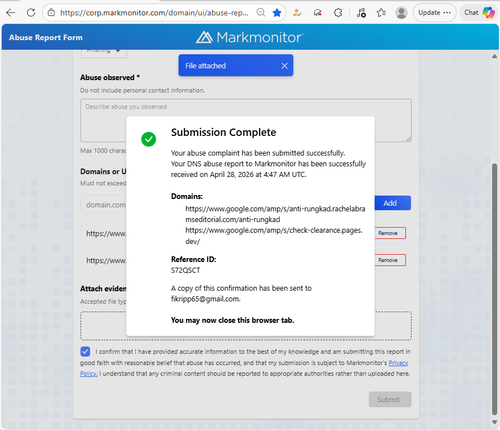Open the browser profile avatar
The width and height of the screenshot is (500, 430).
[401, 13]
